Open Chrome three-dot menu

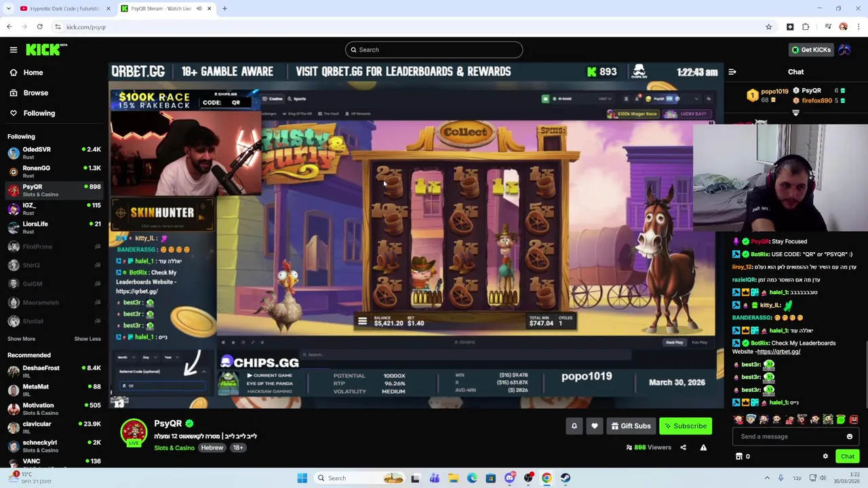[x=859, y=27]
